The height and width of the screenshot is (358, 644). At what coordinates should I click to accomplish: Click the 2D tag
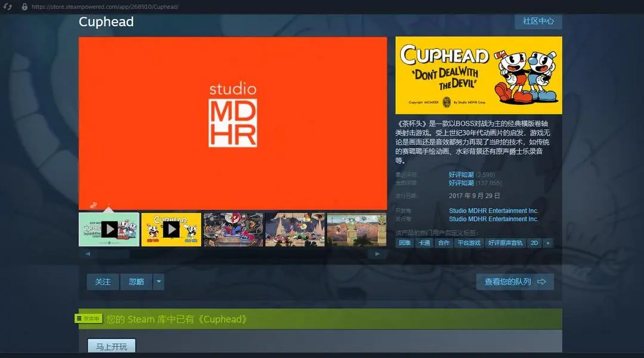tap(534, 243)
